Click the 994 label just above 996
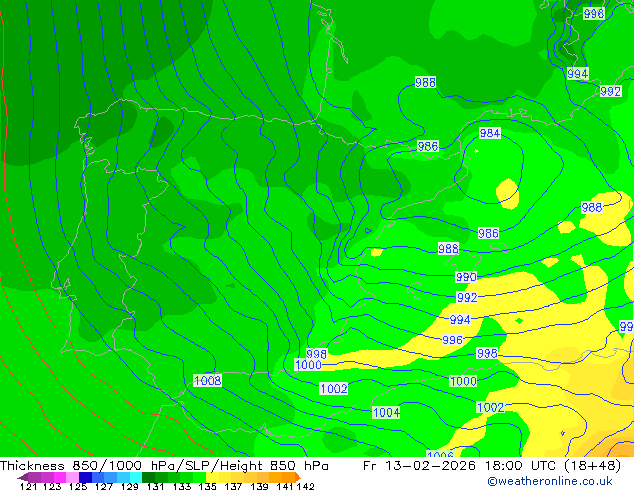This screenshot has width=634, height=490. coord(460,320)
